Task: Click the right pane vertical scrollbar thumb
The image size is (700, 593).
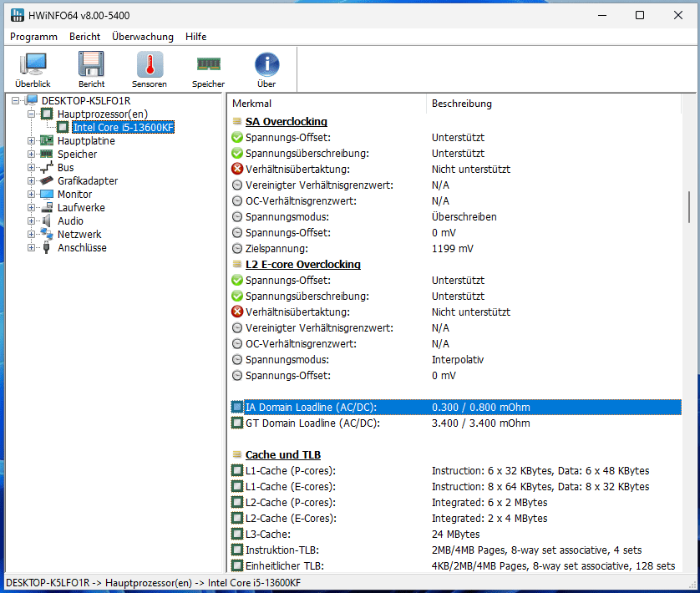Action: (x=689, y=207)
